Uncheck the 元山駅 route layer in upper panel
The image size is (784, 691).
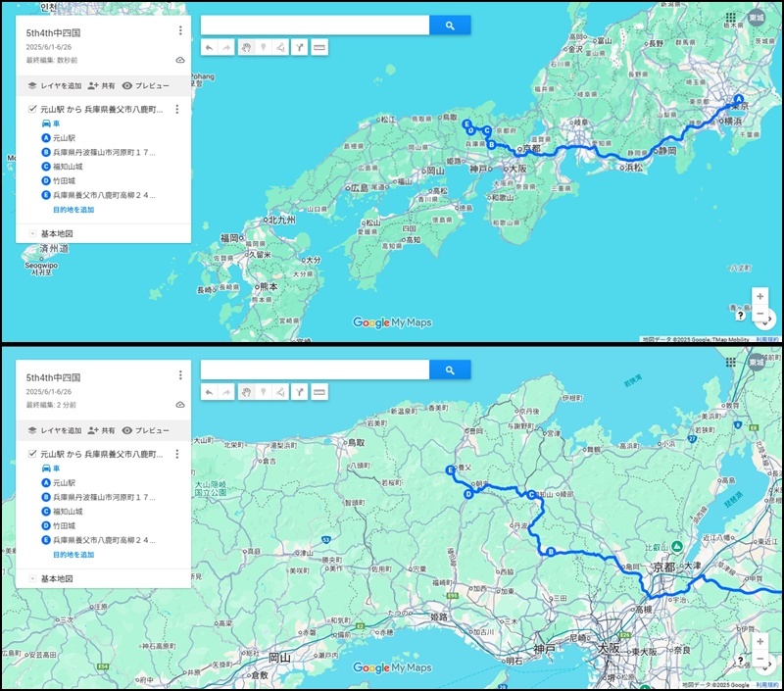(33, 110)
